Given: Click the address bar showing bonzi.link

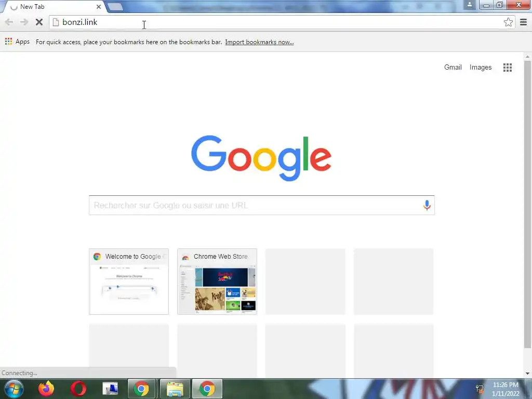Looking at the screenshot, I should [282, 22].
